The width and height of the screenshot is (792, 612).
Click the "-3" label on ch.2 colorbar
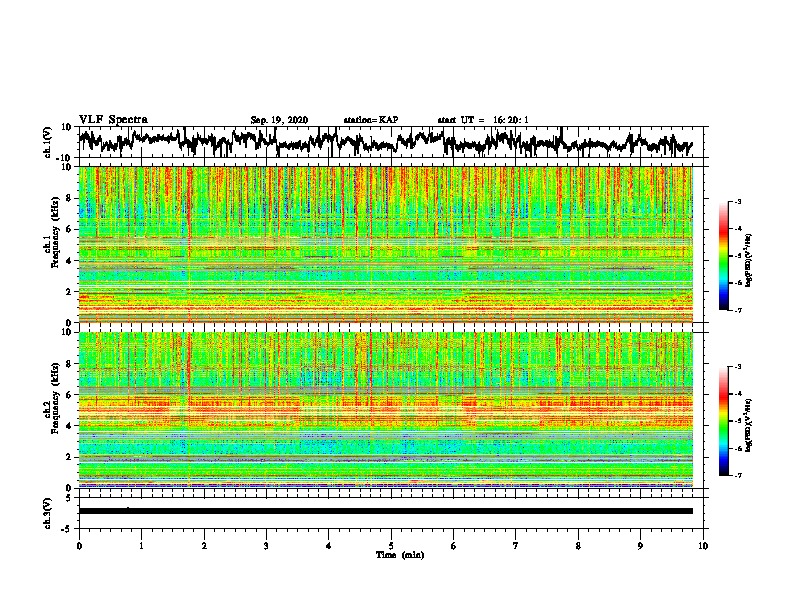pyautogui.click(x=737, y=367)
